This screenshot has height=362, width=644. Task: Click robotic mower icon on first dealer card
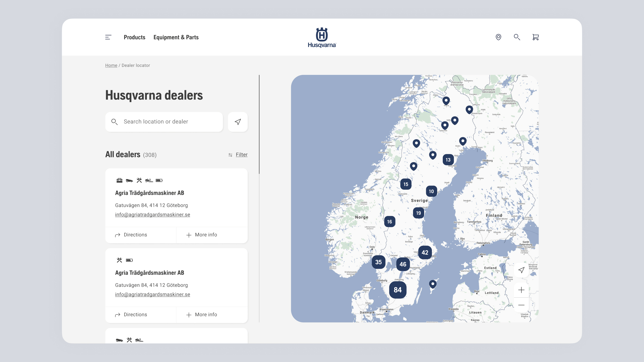point(129,180)
